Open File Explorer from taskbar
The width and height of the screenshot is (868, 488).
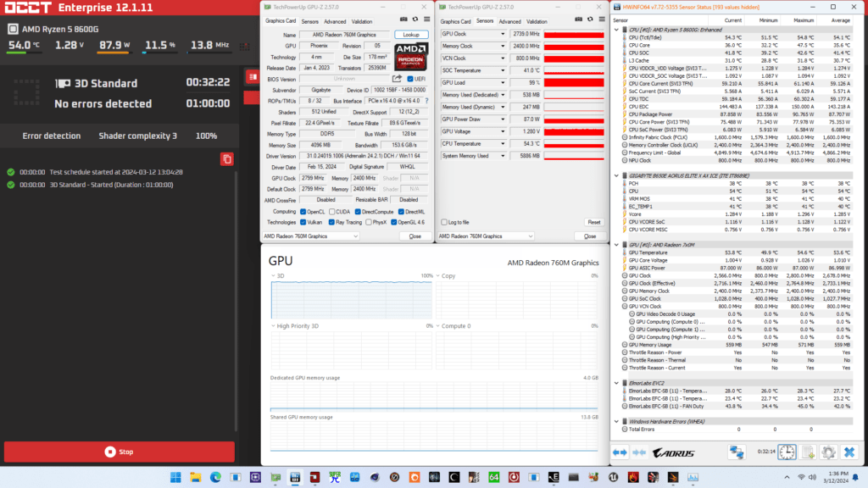(196, 477)
